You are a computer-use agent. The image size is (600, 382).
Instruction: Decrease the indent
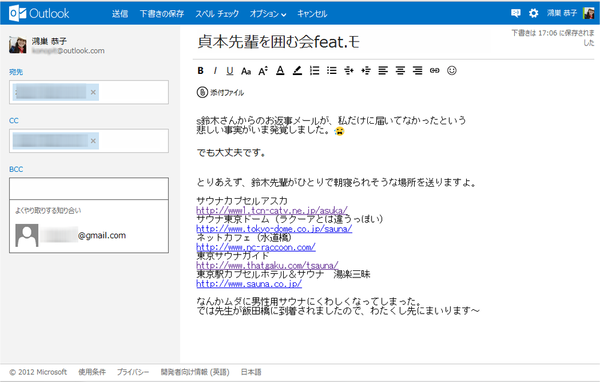(349, 70)
